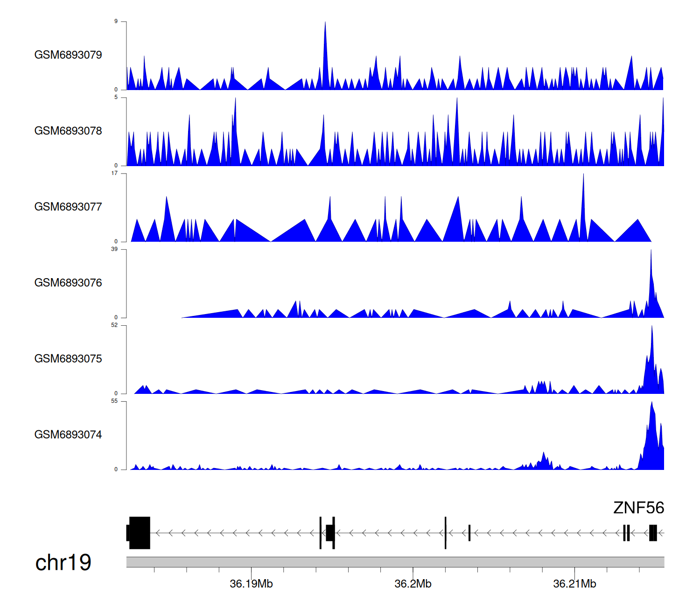Select the chr19 chromosome label
700x616 pixels.
coord(63,563)
